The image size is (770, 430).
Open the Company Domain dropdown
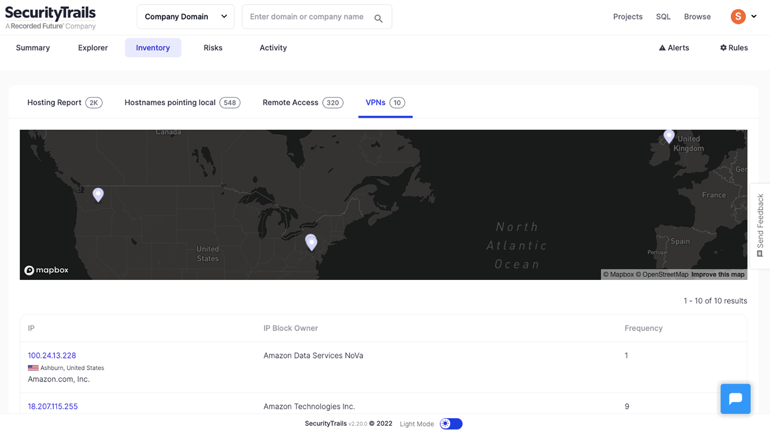[186, 17]
